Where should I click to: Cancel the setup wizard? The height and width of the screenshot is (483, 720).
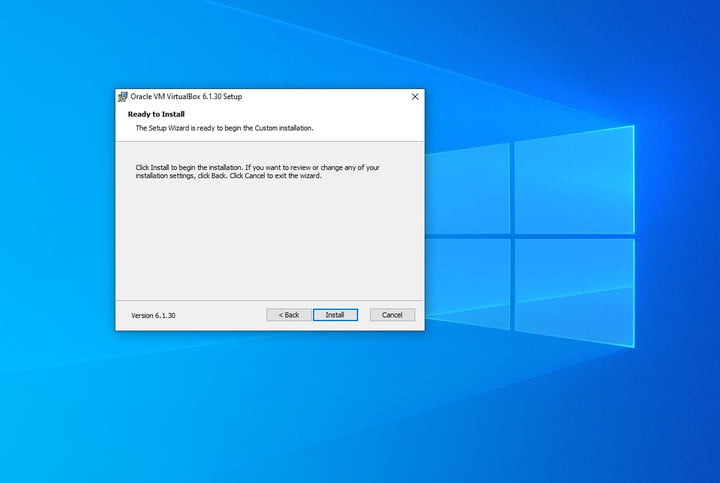tap(392, 315)
